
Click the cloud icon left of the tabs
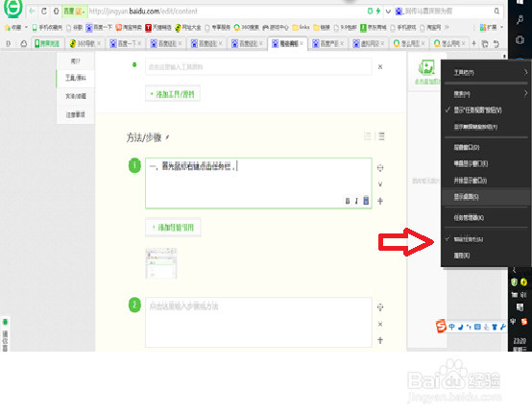(x=24, y=43)
